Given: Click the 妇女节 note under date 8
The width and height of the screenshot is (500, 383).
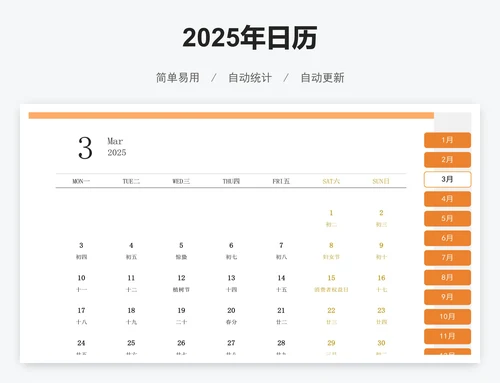Looking at the screenshot, I should tap(331, 257).
